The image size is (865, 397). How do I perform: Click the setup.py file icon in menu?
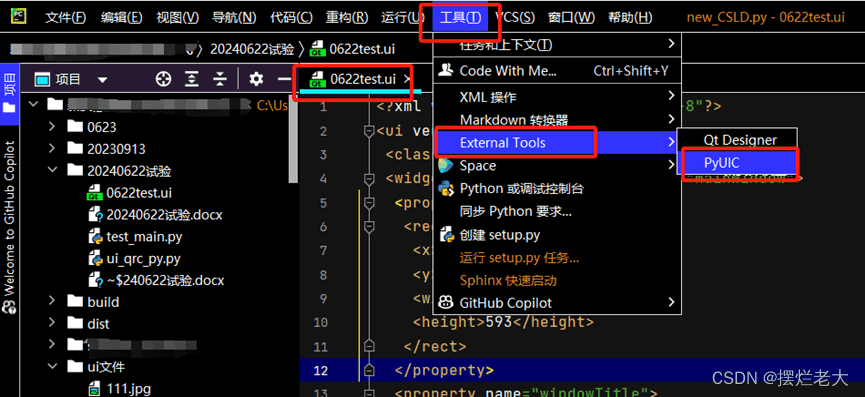[446, 235]
